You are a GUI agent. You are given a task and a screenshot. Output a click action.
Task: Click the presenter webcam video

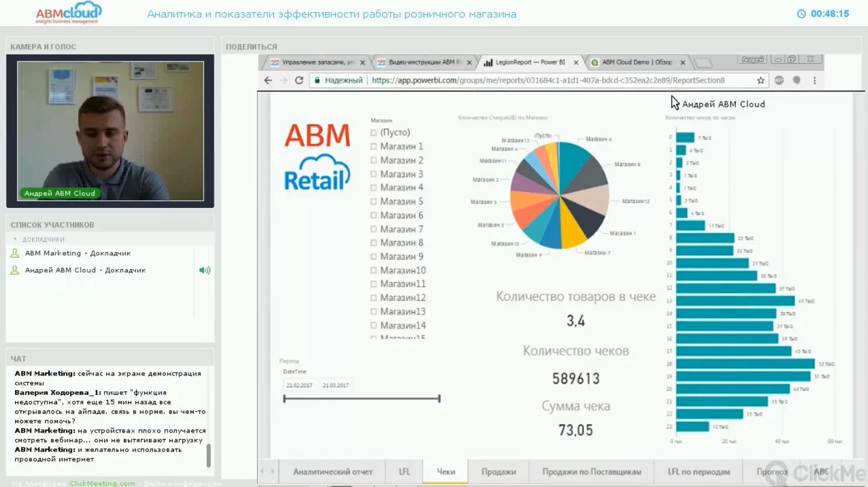110,131
